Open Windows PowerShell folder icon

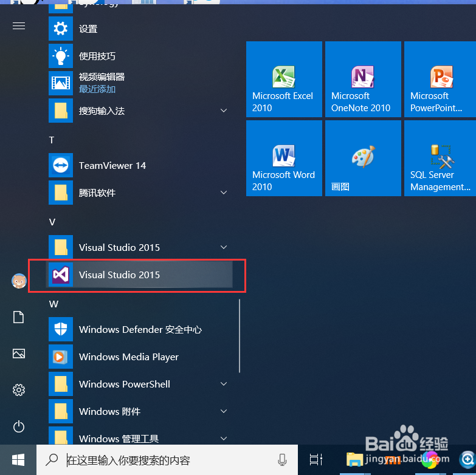61,384
